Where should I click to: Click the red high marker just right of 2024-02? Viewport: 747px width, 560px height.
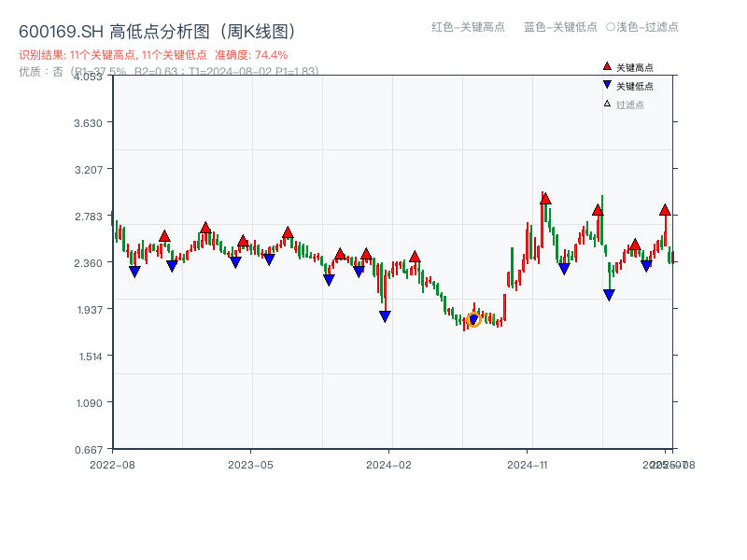(x=415, y=258)
